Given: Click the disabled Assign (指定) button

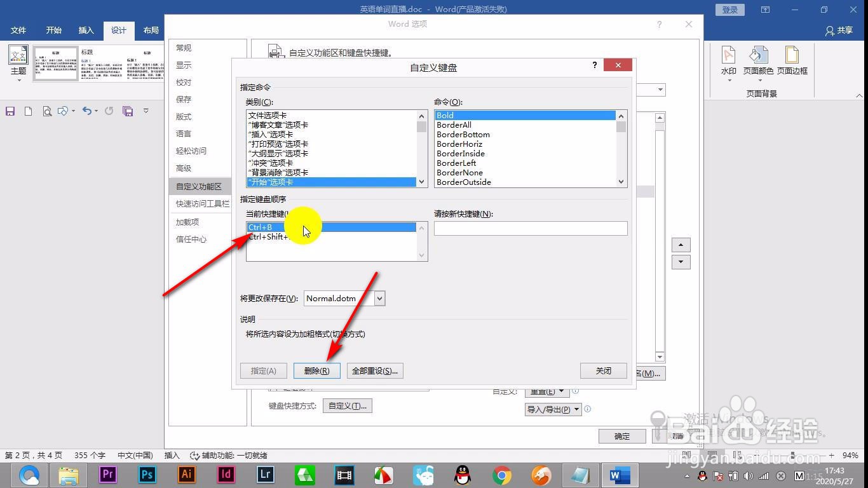Looking at the screenshot, I should point(263,371).
